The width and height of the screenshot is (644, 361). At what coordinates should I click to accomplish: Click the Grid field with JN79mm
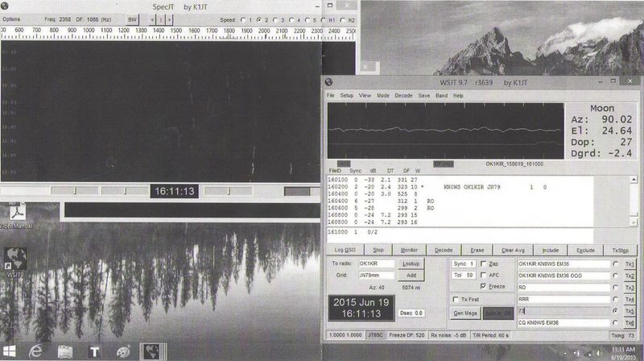click(x=376, y=275)
